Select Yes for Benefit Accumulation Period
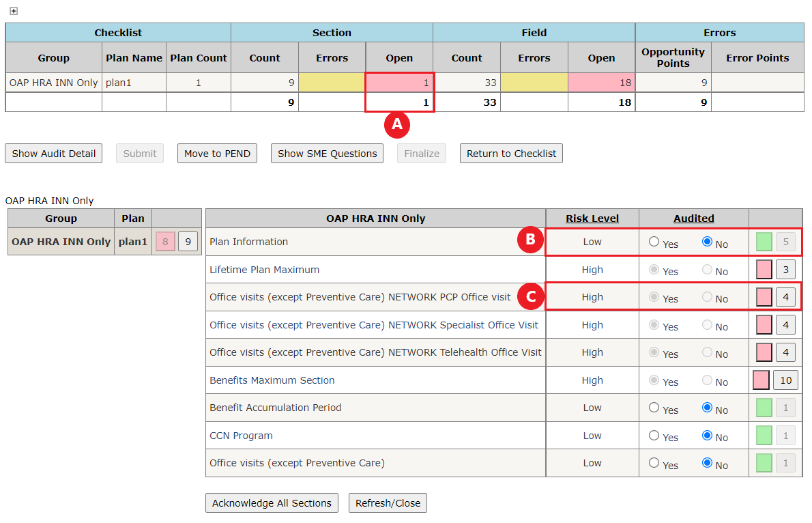Screen dimensions: 812x523 pyautogui.click(x=654, y=408)
